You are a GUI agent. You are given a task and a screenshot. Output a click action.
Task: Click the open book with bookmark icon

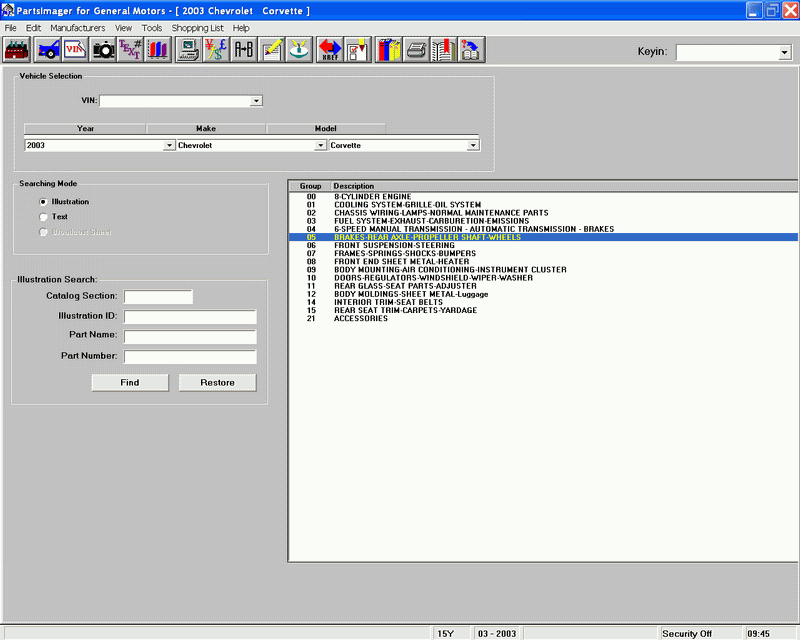coord(444,50)
